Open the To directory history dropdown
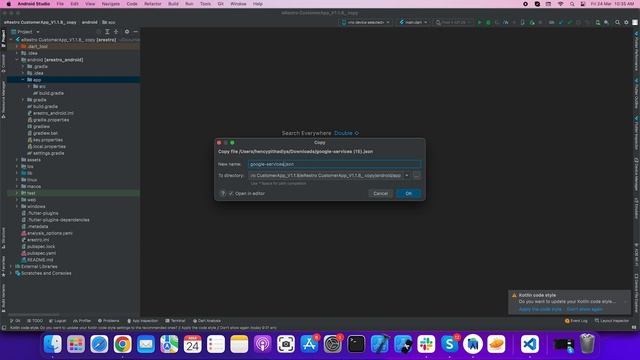The width and height of the screenshot is (640, 360). pos(407,176)
